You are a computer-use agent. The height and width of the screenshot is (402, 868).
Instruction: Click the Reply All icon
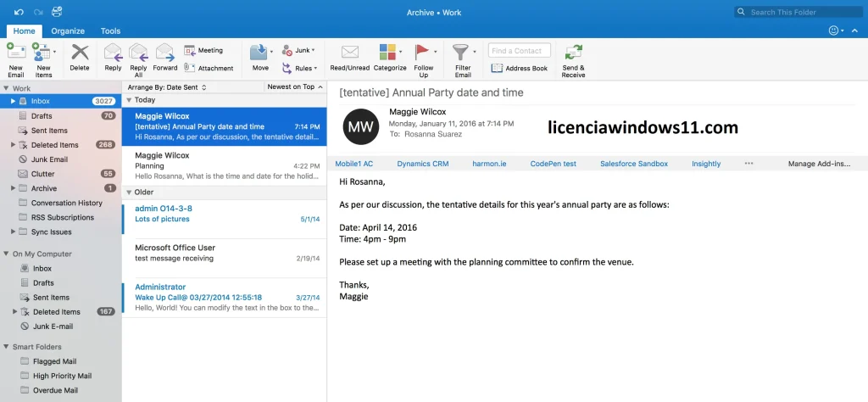point(138,53)
